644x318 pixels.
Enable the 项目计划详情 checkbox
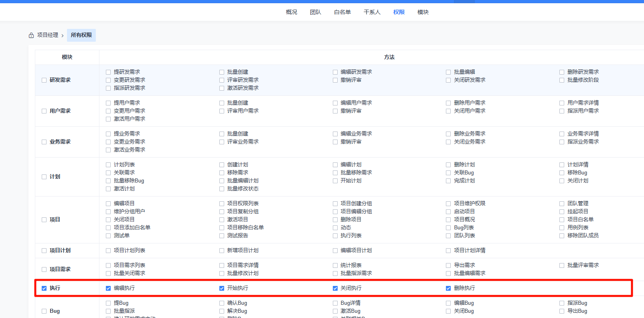(x=448, y=251)
